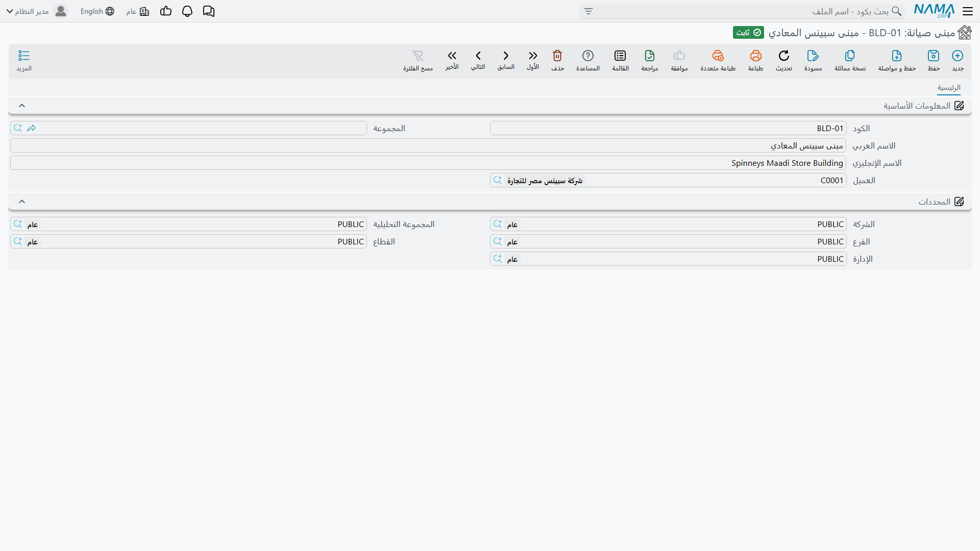The image size is (980, 551).
Task: Collapse the المحددات section
Action: point(22,202)
